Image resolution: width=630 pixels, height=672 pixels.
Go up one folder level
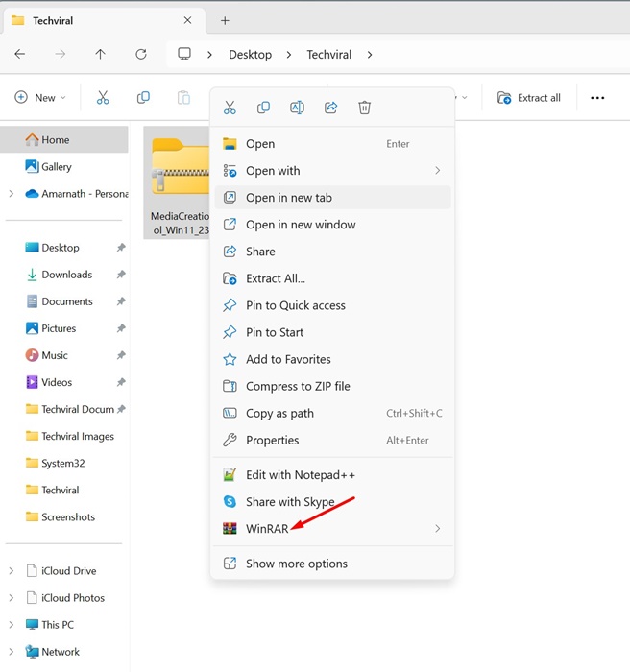[100, 54]
